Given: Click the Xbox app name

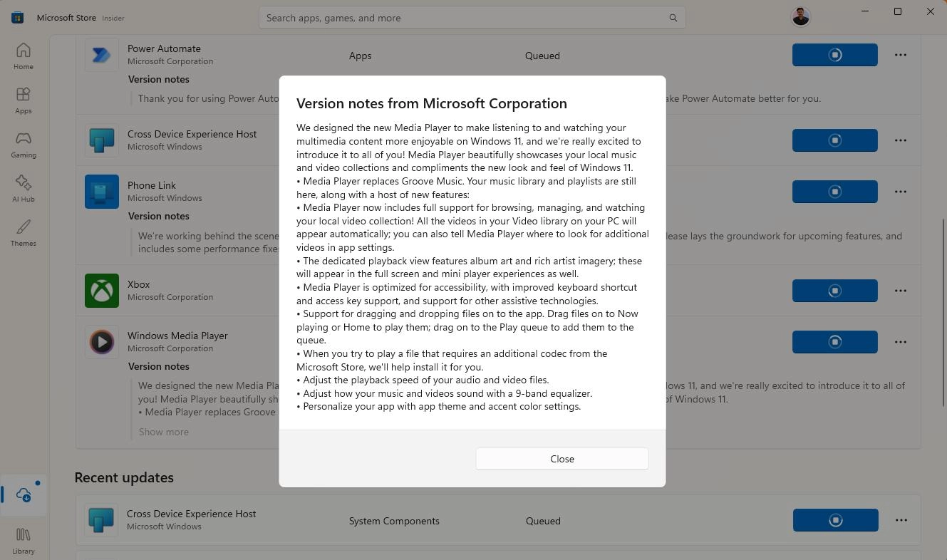Looking at the screenshot, I should pyautogui.click(x=139, y=284).
